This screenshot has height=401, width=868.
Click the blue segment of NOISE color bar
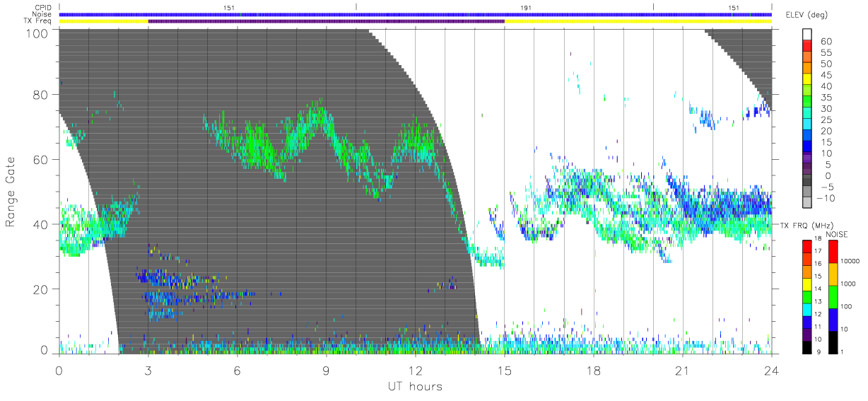tap(832, 319)
